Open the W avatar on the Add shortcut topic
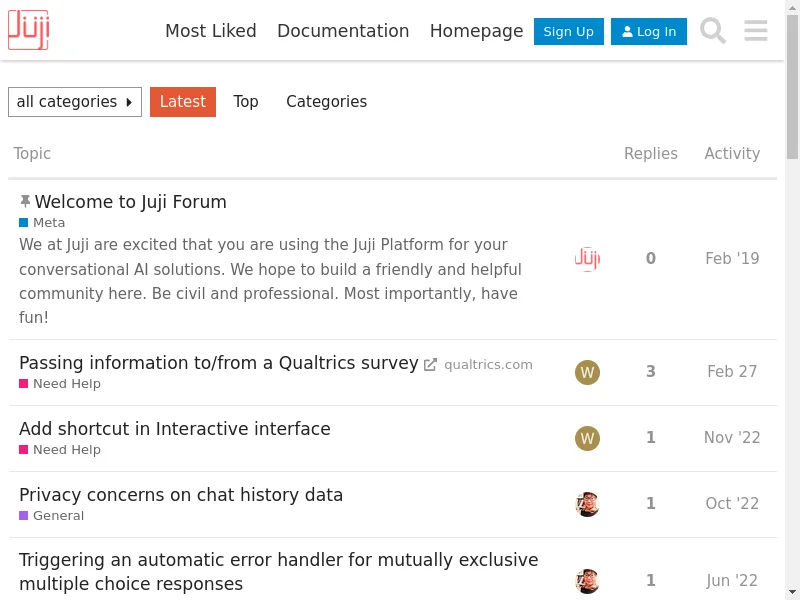Image resolution: width=800 pixels, height=600 pixels. [587, 438]
